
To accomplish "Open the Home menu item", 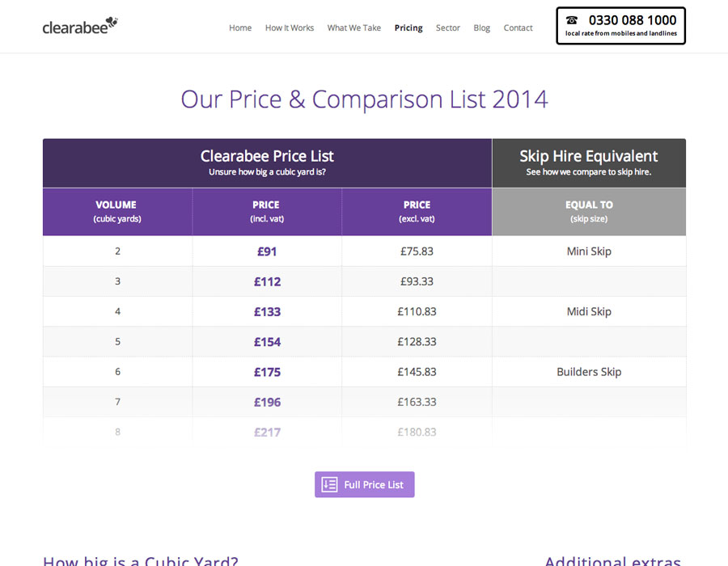I will point(240,27).
